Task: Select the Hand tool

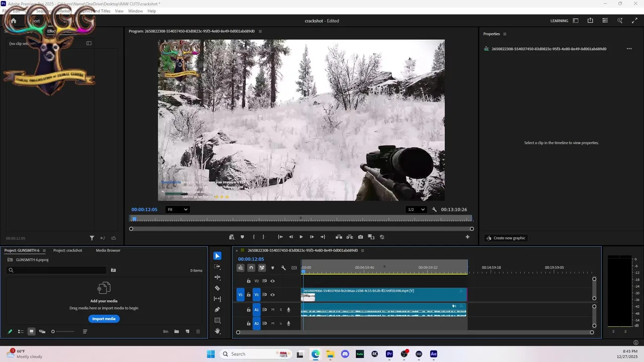Action: [217, 331]
